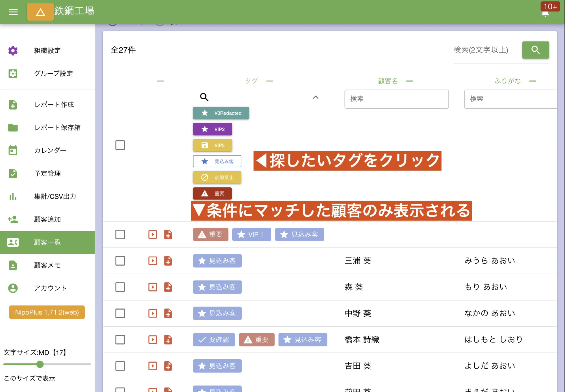Click the NipoPlus 1.71.2(web) version button
The image size is (565, 392).
[x=47, y=312]
